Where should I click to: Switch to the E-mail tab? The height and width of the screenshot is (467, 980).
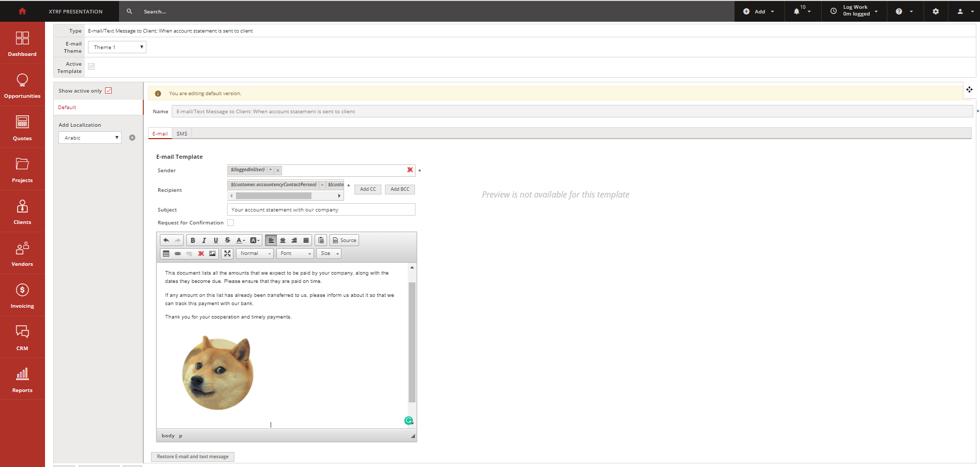(x=160, y=133)
